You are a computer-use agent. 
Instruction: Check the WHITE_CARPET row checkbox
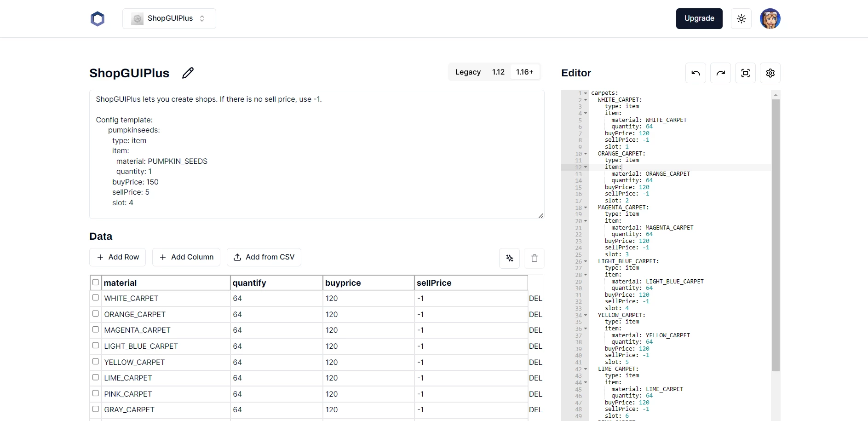pos(96,297)
